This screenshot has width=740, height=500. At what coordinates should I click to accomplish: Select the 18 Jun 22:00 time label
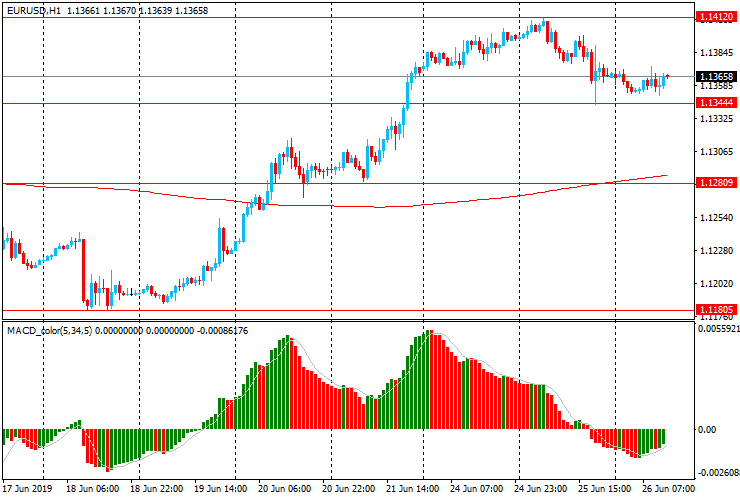pyautogui.click(x=162, y=490)
